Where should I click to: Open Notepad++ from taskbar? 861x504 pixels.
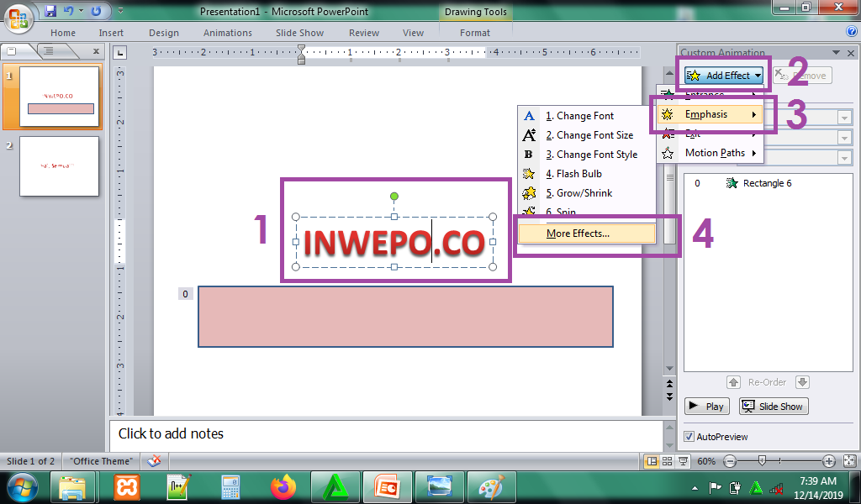(x=179, y=487)
